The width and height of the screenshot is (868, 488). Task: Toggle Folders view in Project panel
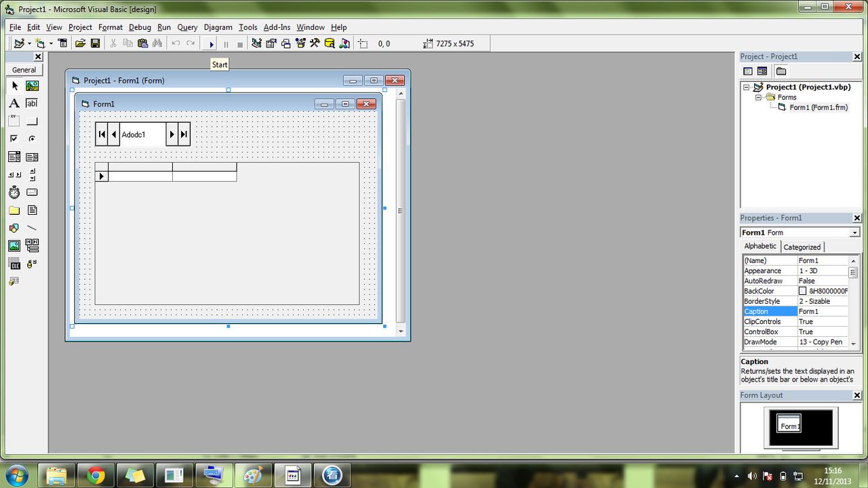(781, 71)
